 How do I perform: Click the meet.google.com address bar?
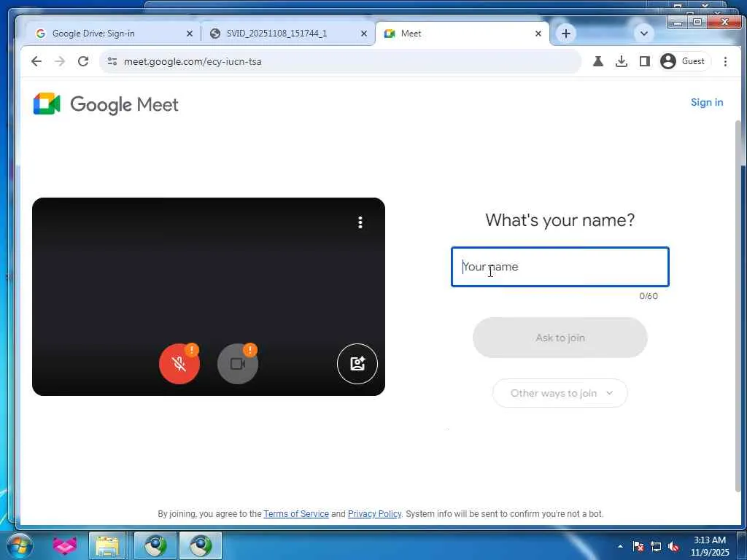pos(340,61)
